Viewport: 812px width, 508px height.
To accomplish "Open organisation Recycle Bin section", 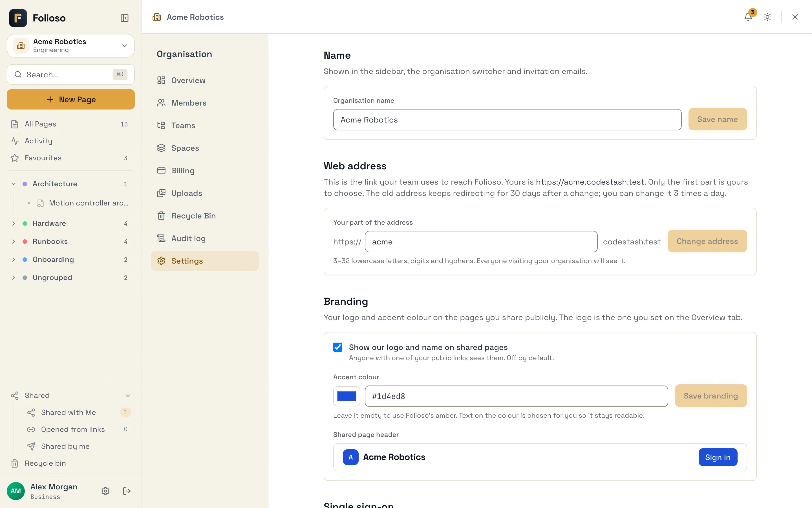I will (x=205, y=216).
